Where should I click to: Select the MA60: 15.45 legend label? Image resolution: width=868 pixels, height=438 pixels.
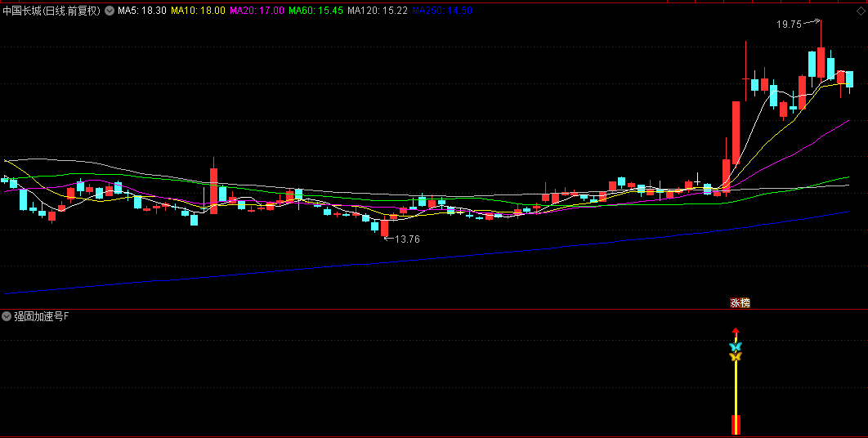(316, 11)
